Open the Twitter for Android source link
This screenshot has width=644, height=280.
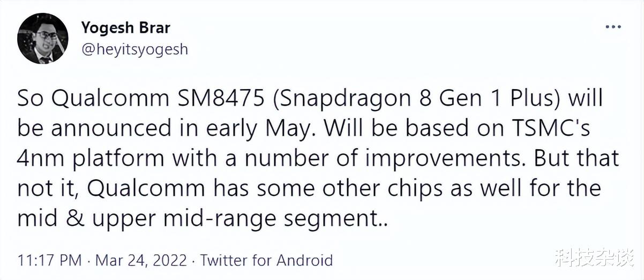point(266,261)
